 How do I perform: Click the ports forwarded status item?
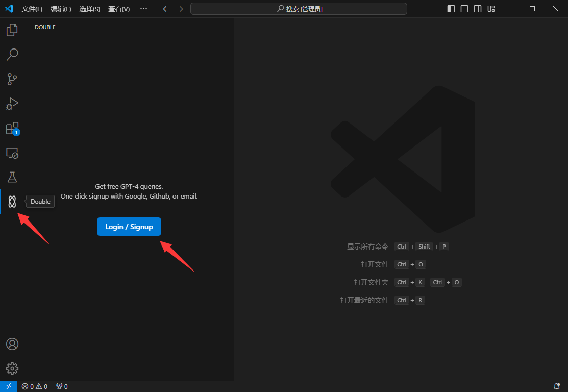point(62,386)
